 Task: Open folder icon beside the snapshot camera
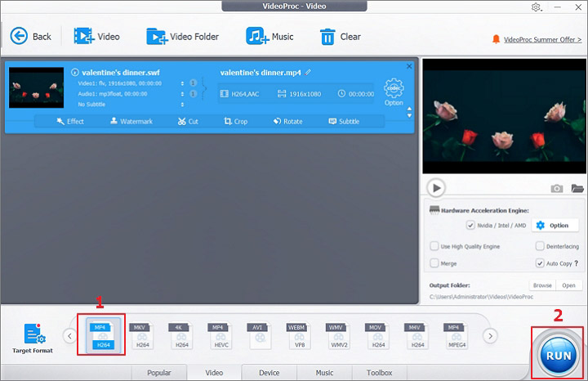577,188
